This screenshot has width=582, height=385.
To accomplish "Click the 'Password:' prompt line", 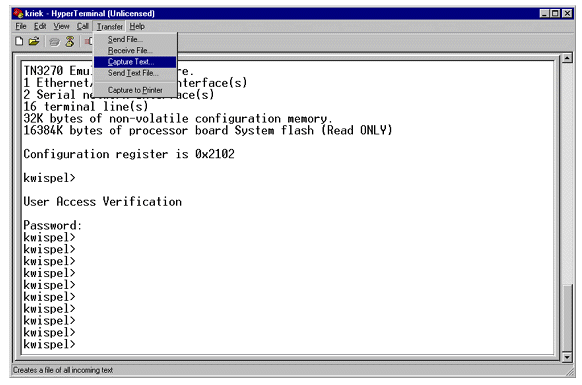I will point(52,225).
